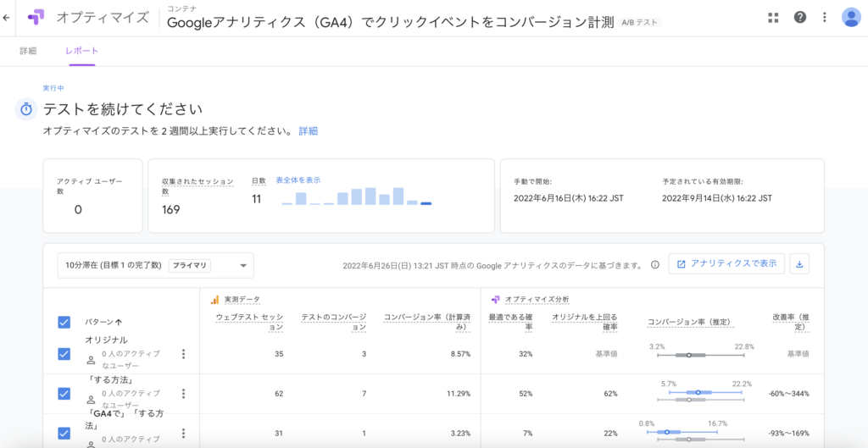Download report data with the download icon
Screen dimensions: 868x448
[x=799, y=264]
